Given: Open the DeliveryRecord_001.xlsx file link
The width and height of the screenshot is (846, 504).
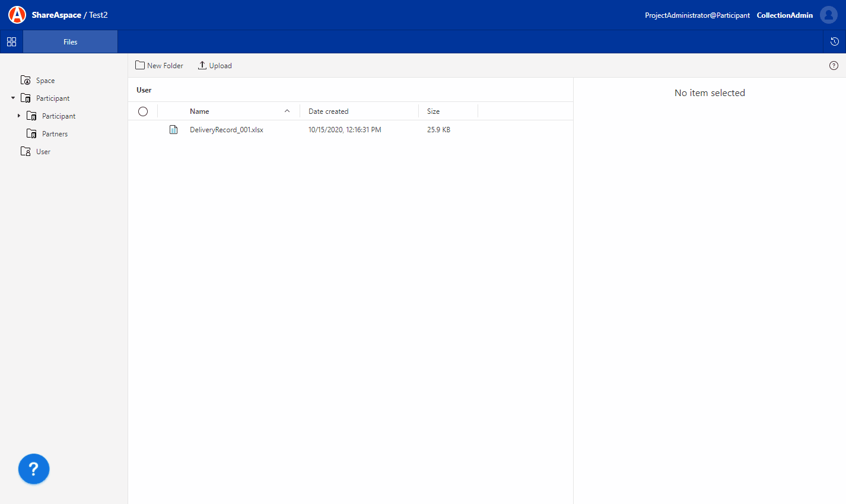Looking at the screenshot, I should 227,129.
